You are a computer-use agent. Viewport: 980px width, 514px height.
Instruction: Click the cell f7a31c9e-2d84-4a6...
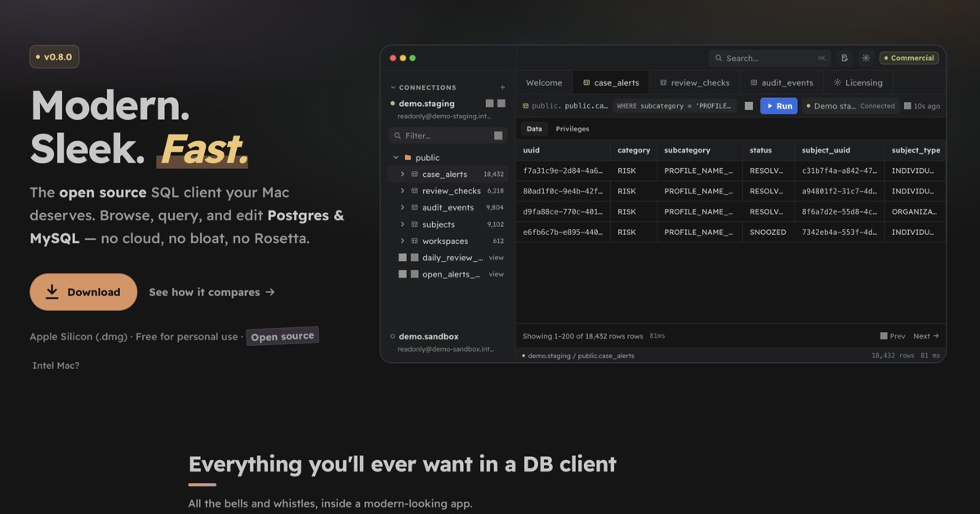click(x=563, y=171)
